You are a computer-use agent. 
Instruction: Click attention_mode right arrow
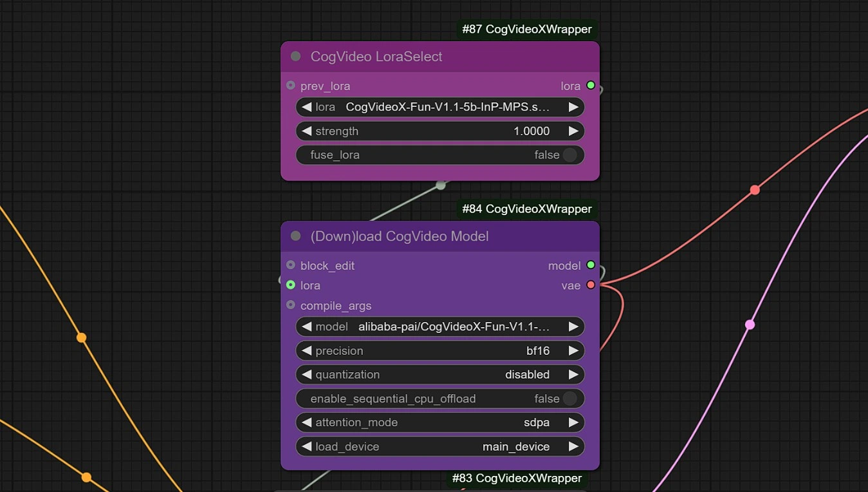point(573,422)
